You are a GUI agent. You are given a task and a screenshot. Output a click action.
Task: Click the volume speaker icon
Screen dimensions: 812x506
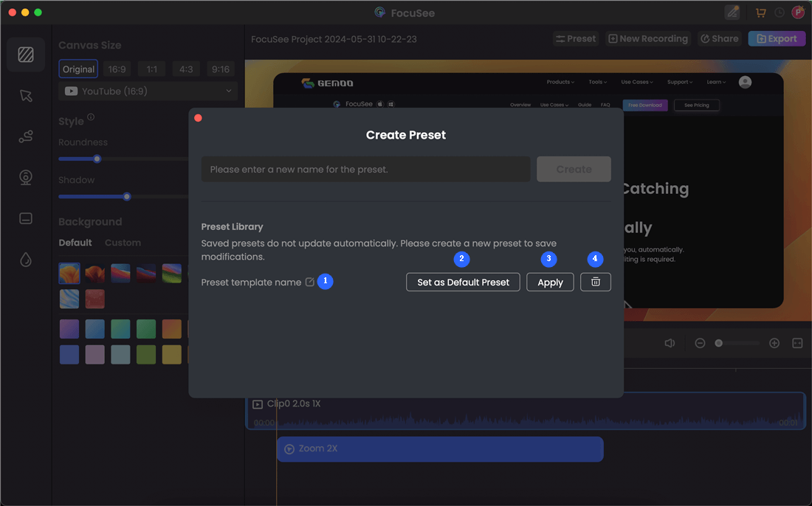tap(670, 343)
